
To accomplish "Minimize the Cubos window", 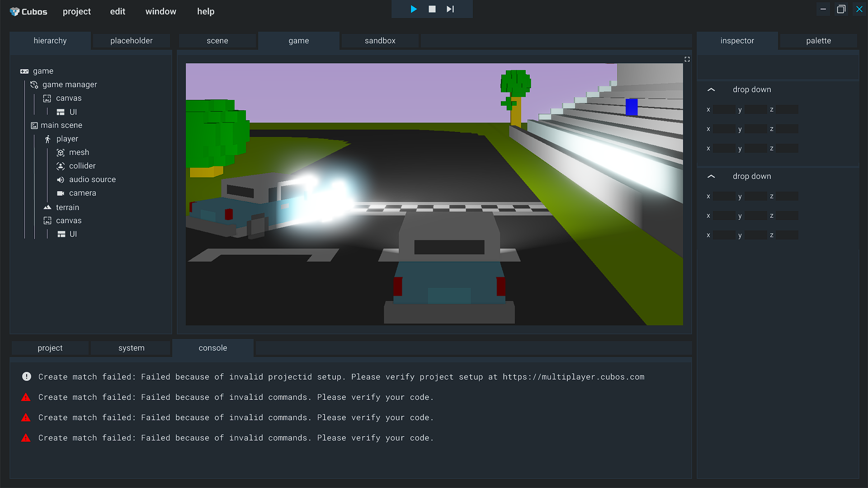I will point(823,9).
